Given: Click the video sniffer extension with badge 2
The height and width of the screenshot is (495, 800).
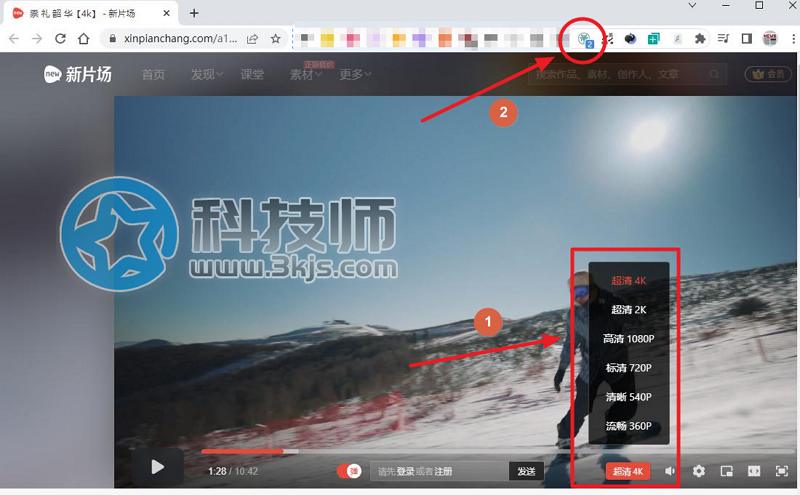Looking at the screenshot, I should click(x=585, y=39).
